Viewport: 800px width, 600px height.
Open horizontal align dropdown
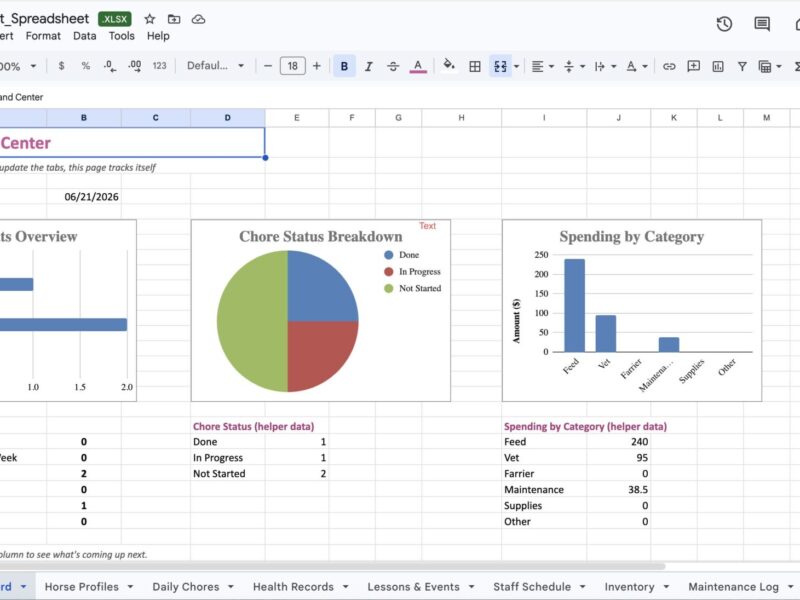(x=542, y=66)
